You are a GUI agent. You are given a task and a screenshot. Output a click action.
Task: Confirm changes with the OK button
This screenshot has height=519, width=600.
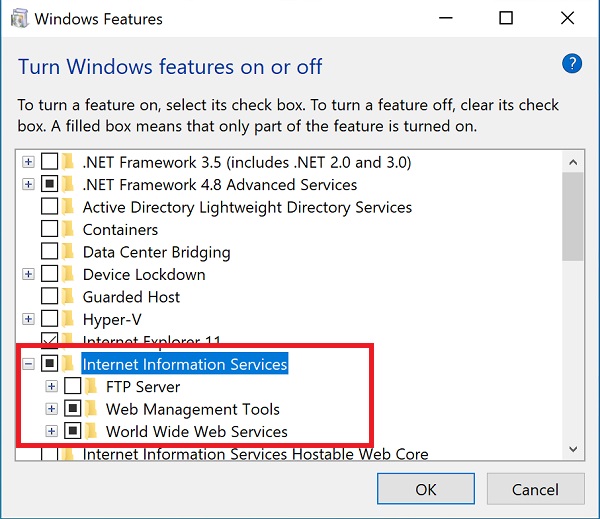pyautogui.click(x=426, y=489)
